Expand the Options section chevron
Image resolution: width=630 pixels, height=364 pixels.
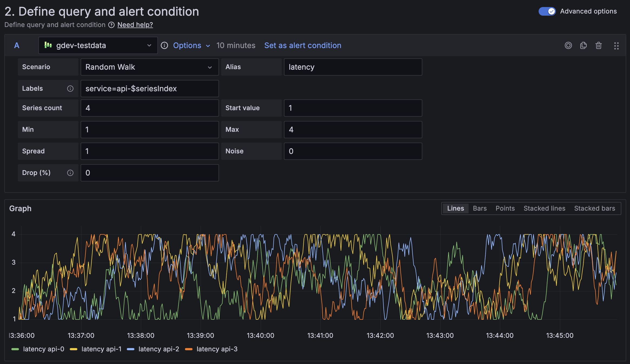[x=208, y=46]
